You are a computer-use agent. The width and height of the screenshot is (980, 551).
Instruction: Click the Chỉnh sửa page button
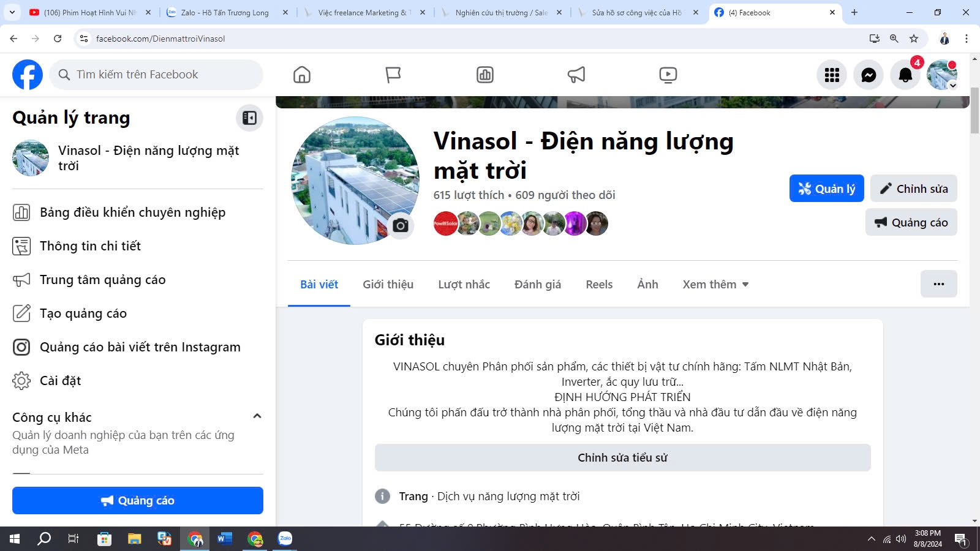pos(914,189)
